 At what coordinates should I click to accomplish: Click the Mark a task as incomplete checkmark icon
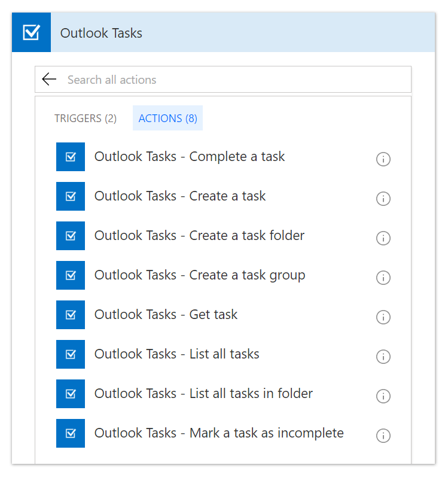[71, 433]
